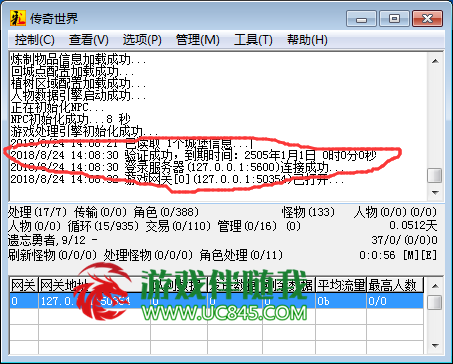This screenshot has height=364, width=453.
Task: Click the 平均流量 column header
Action: pos(341,286)
